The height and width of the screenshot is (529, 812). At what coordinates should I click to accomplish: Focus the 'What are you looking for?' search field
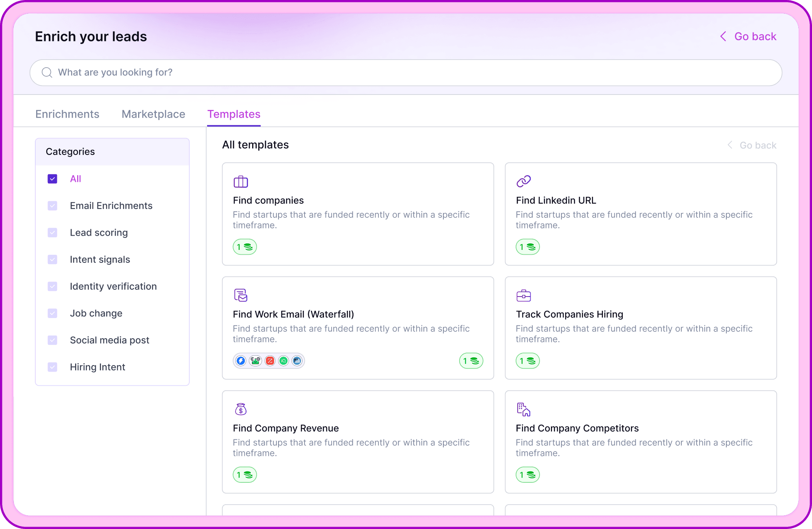(x=406, y=73)
